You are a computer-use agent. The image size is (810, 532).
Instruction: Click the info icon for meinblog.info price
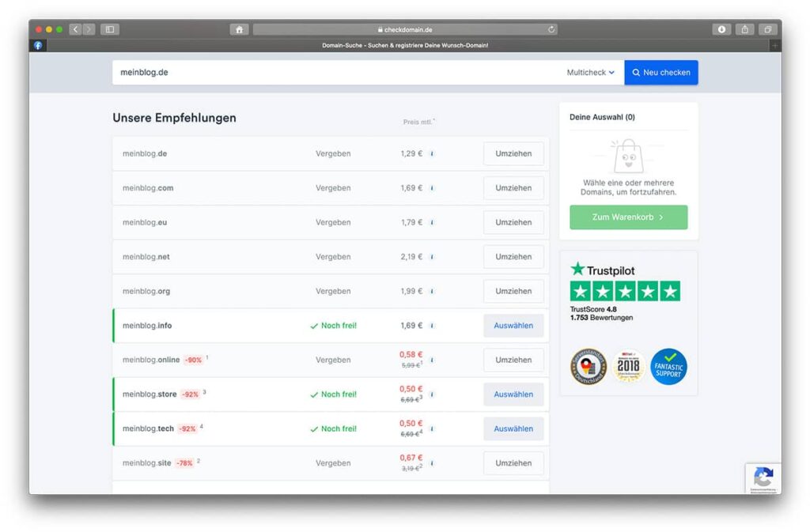pos(432,326)
